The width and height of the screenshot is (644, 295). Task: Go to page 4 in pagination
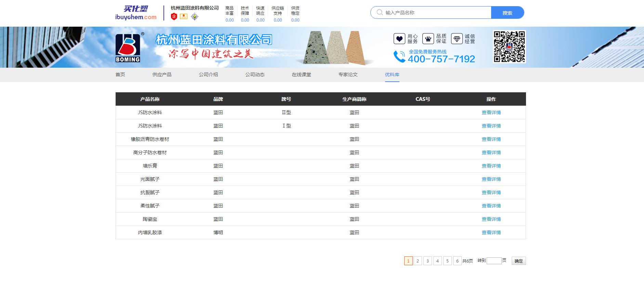tap(437, 261)
